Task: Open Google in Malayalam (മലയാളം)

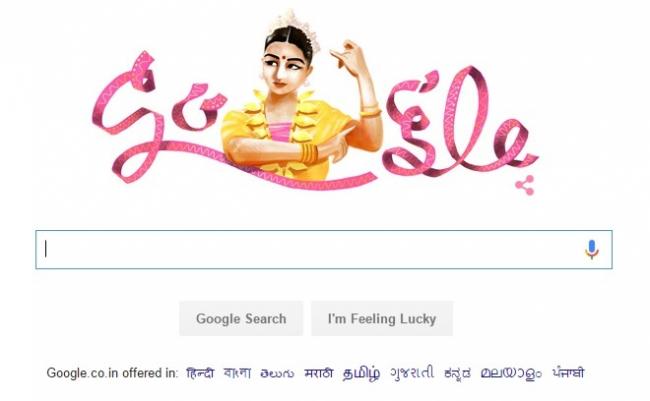Action: click(x=511, y=373)
